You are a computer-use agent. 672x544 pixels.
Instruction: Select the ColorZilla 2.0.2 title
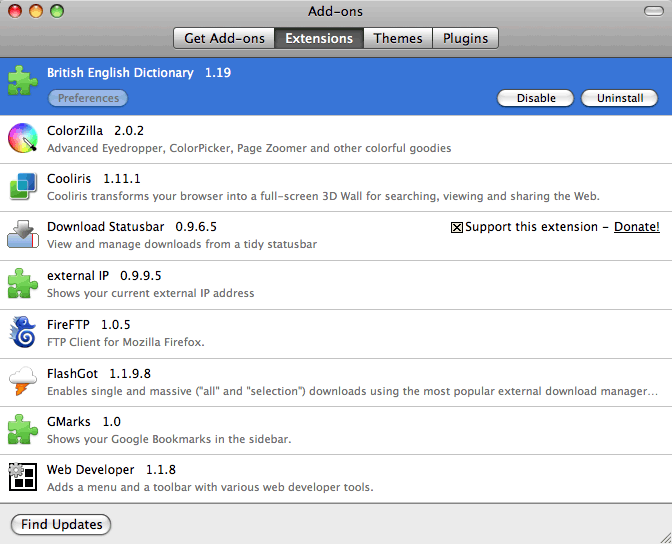tap(95, 131)
